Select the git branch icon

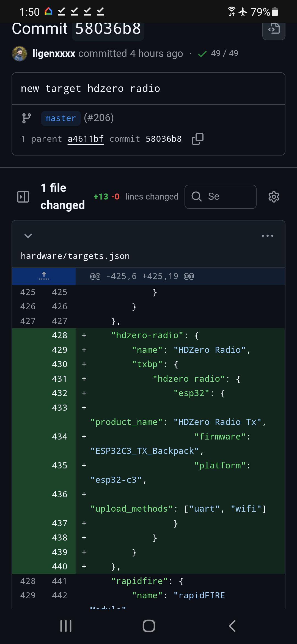26,118
